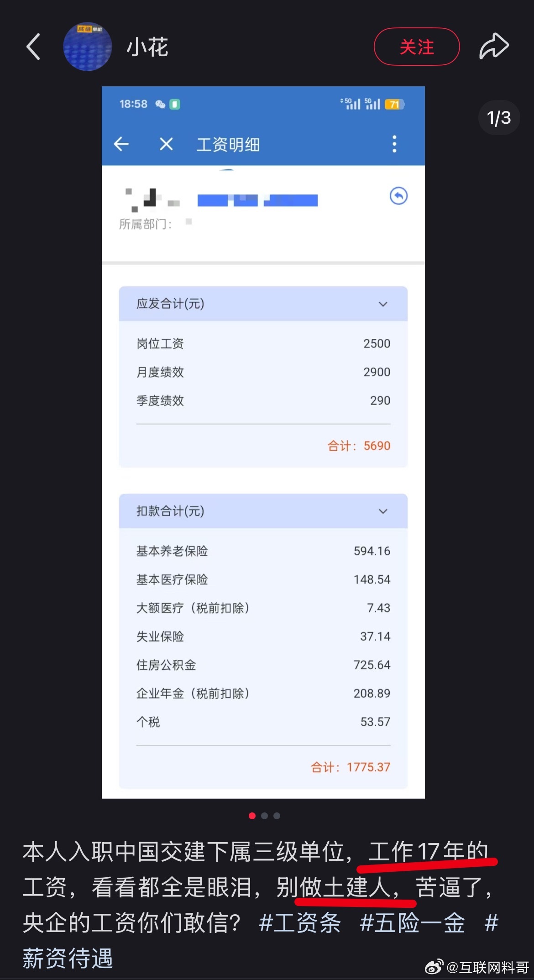
Task: Tap the 小花 username
Action: (x=147, y=47)
